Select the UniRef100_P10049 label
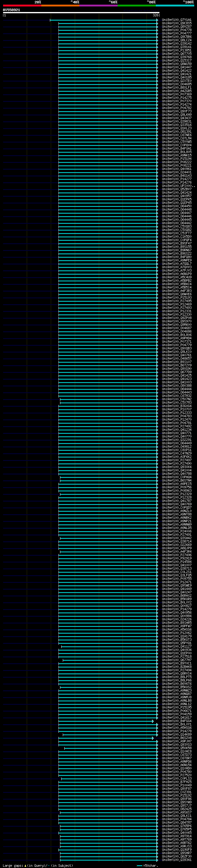 176,785
